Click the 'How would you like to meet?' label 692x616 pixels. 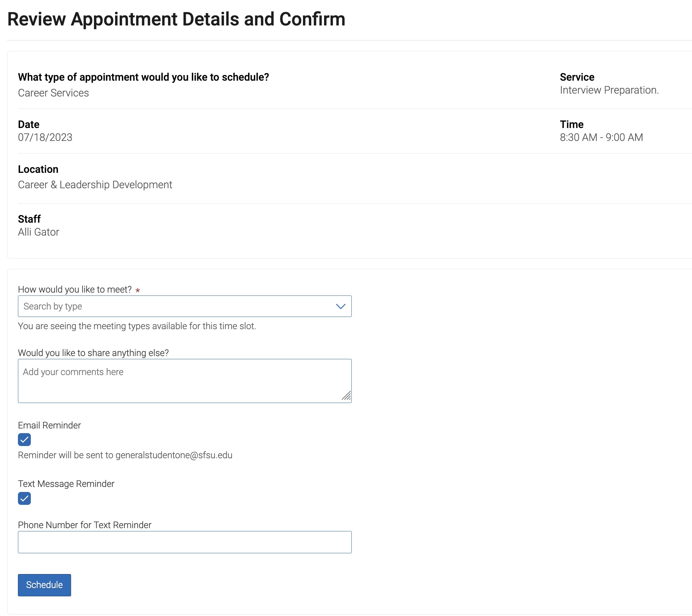click(x=75, y=289)
